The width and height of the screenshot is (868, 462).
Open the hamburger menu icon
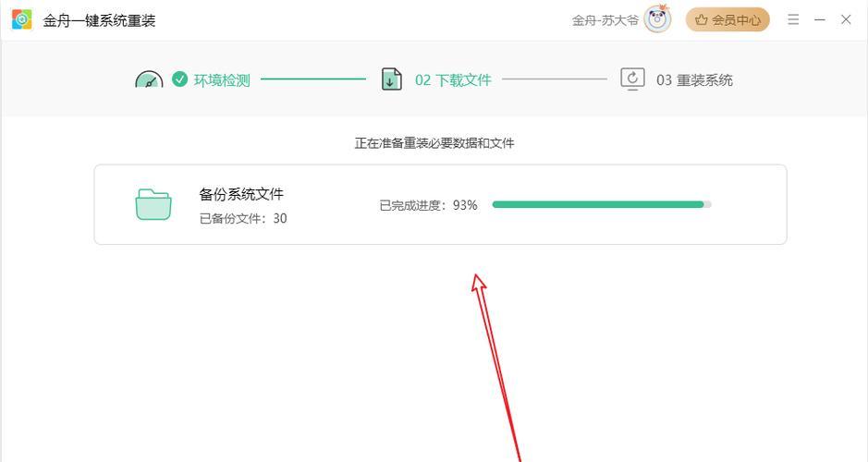pyautogui.click(x=793, y=19)
